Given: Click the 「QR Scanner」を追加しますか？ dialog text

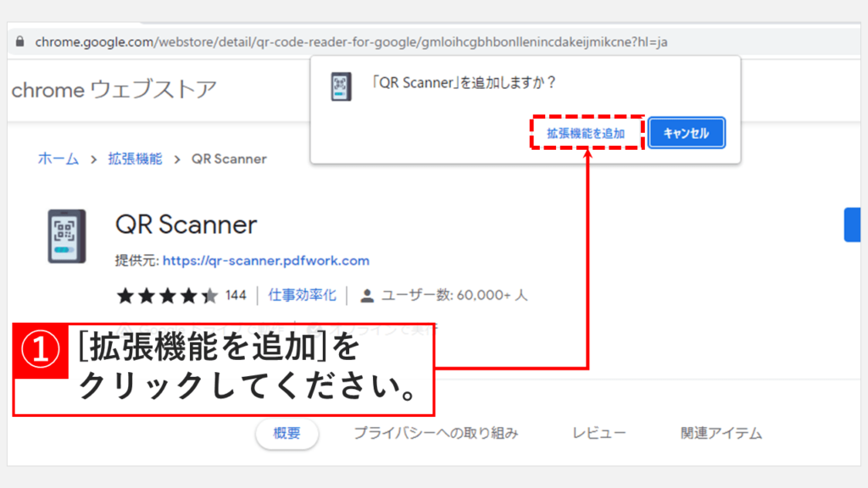Looking at the screenshot, I should point(464,82).
